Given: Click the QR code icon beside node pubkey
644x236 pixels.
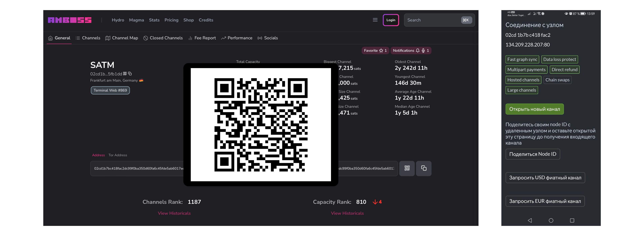Looking at the screenshot, I should (x=125, y=74).
